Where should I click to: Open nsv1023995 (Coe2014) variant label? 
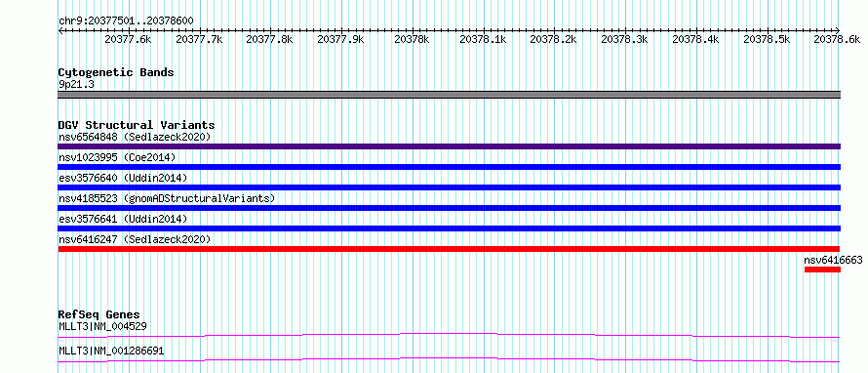pos(117,157)
